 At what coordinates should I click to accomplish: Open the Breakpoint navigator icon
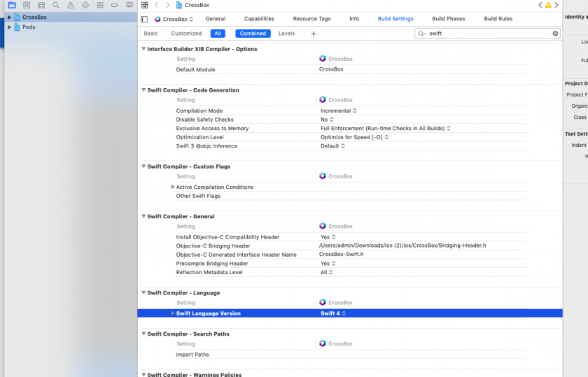pyautogui.click(x=114, y=6)
